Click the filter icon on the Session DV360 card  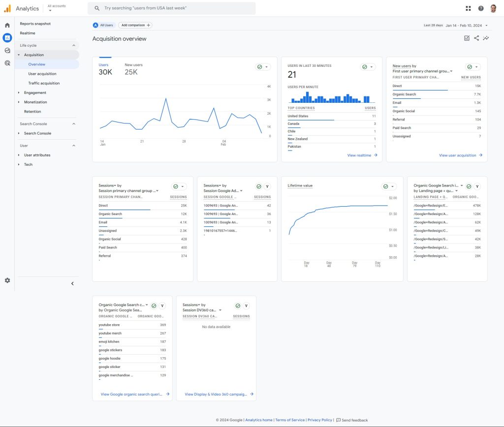[246, 306]
